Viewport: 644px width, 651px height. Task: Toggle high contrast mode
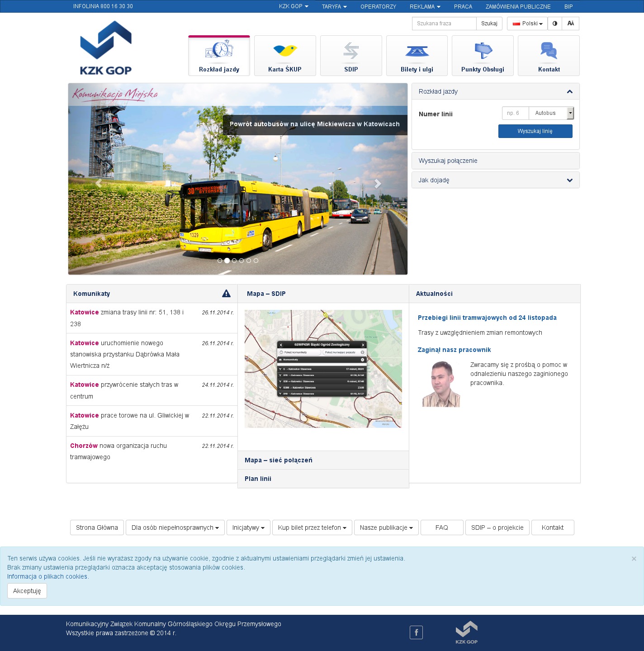point(555,24)
